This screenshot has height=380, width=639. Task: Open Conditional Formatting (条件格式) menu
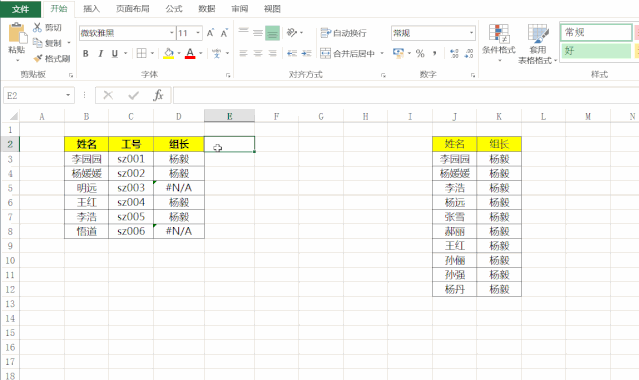[x=499, y=43]
